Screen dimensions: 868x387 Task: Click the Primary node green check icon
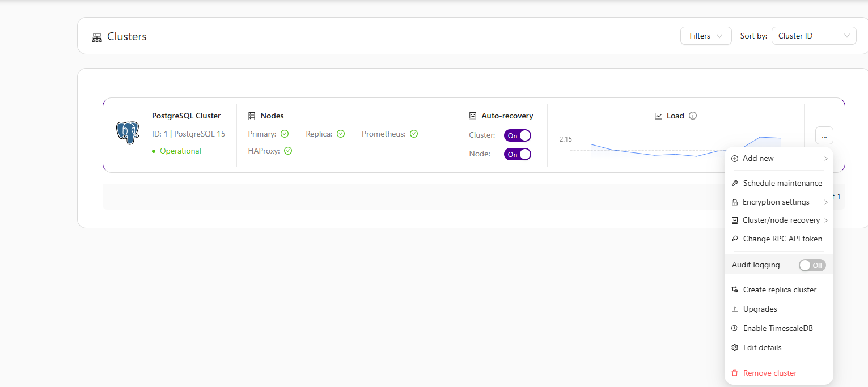pyautogui.click(x=285, y=134)
